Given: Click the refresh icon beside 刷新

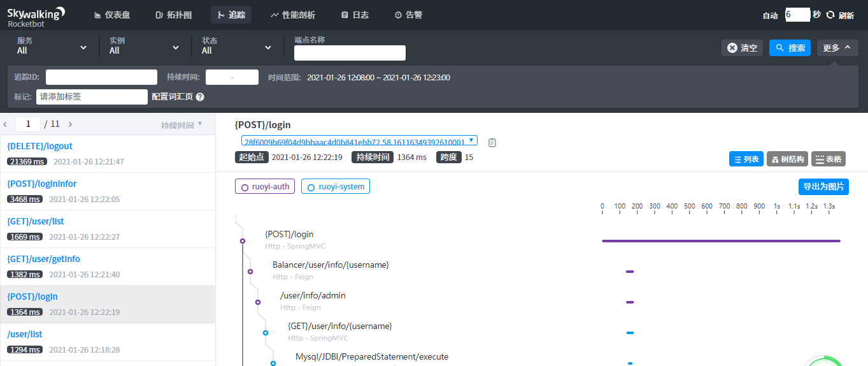Looking at the screenshot, I should 830,15.
